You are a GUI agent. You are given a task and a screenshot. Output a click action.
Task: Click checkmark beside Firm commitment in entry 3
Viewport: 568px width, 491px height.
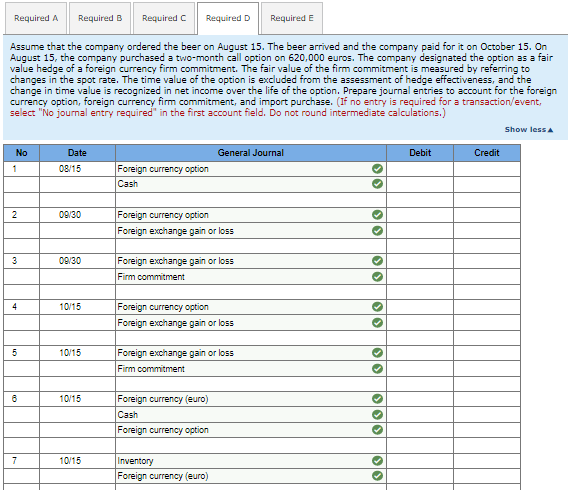tap(377, 276)
